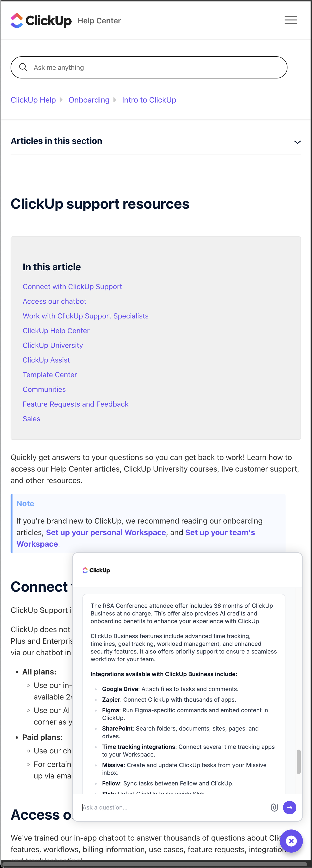The width and height of the screenshot is (312, 868).
Task: Open the hamburger navigation menu
Action: (x=290, y=20)
